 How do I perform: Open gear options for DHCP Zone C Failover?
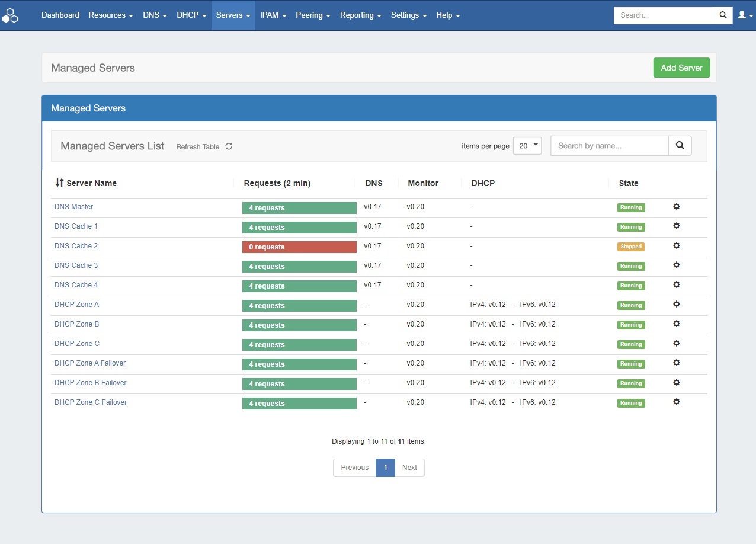pos(677,402)
